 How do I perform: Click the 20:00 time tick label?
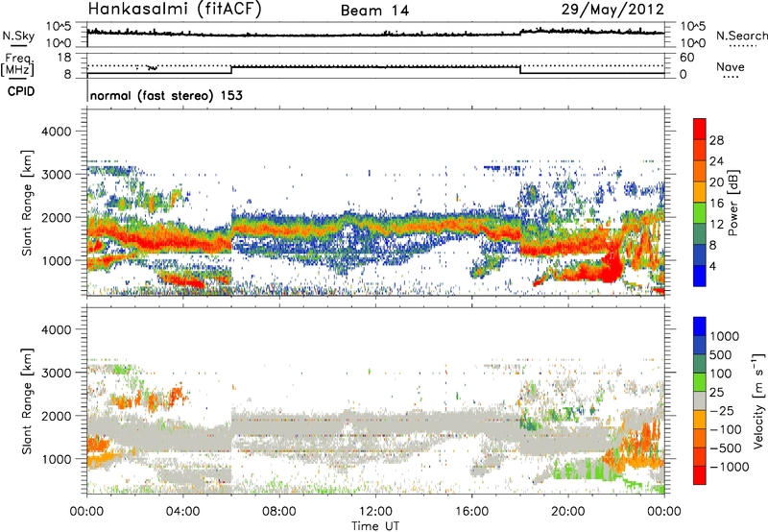[x=568, y=512]
